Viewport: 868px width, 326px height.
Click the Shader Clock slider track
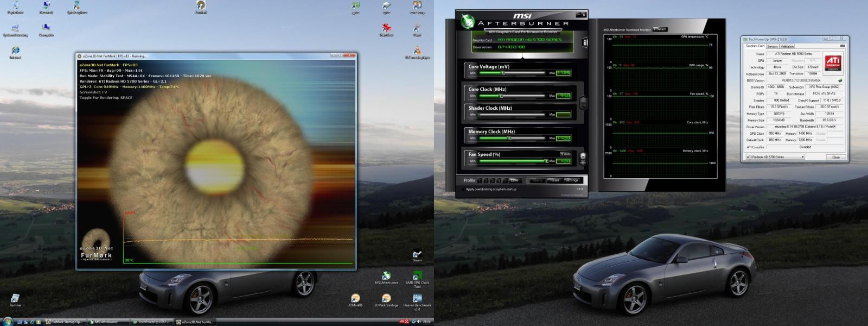512,115
